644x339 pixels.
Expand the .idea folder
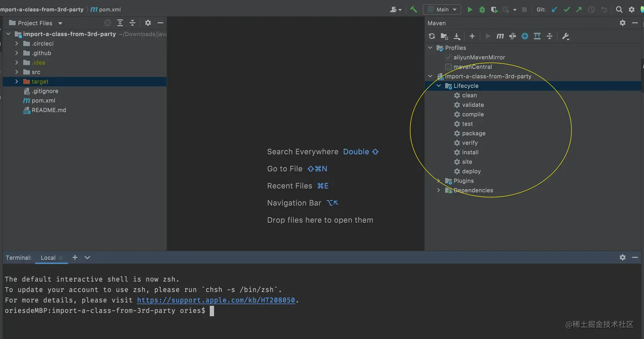pyautogui.click(x=17, y=63)
